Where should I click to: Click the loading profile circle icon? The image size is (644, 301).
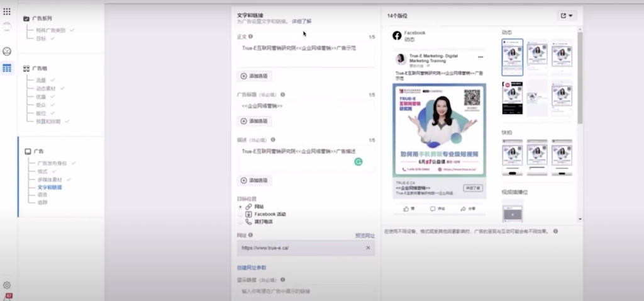pyautogui.click(x=6, y=26)
